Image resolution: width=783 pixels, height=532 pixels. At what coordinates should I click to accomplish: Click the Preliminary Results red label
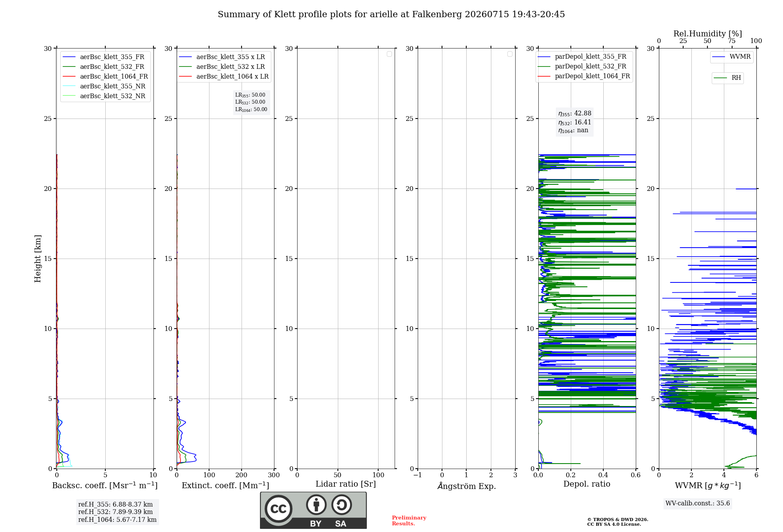tap(409, 521)
